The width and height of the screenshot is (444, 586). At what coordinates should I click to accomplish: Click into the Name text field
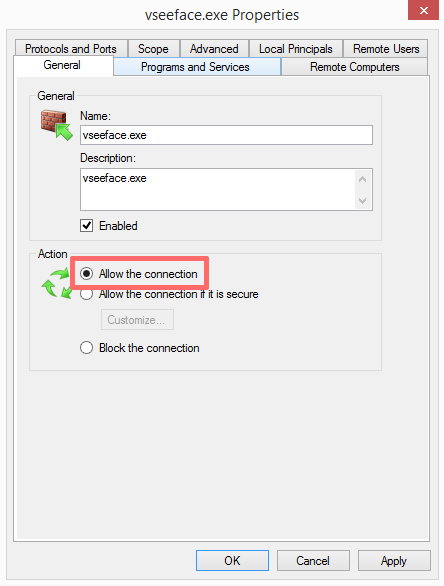226,135
